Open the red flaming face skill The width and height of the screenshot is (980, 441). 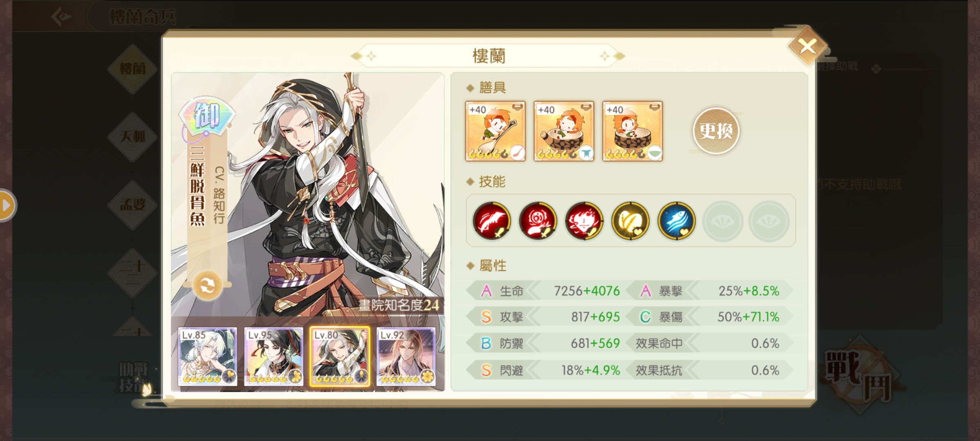(x=584, y=221)
